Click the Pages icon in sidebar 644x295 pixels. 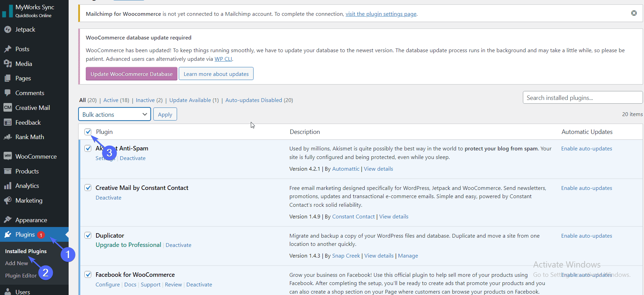pos(8,78)
